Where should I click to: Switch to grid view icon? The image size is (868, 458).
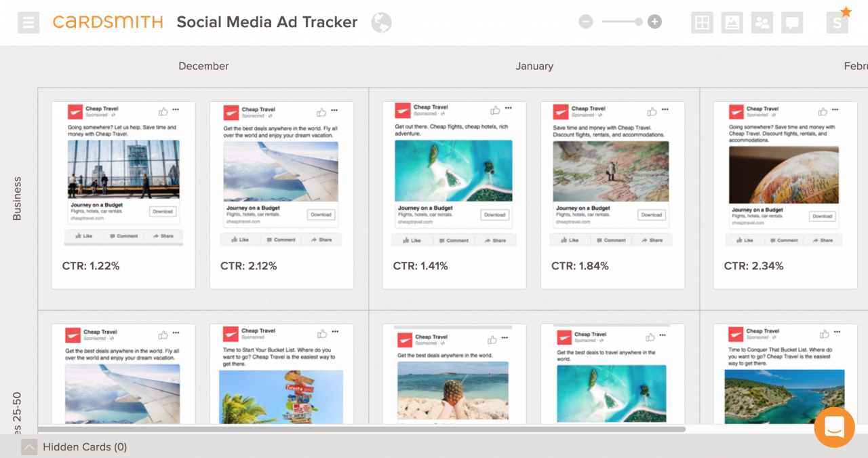coord(703,22)
